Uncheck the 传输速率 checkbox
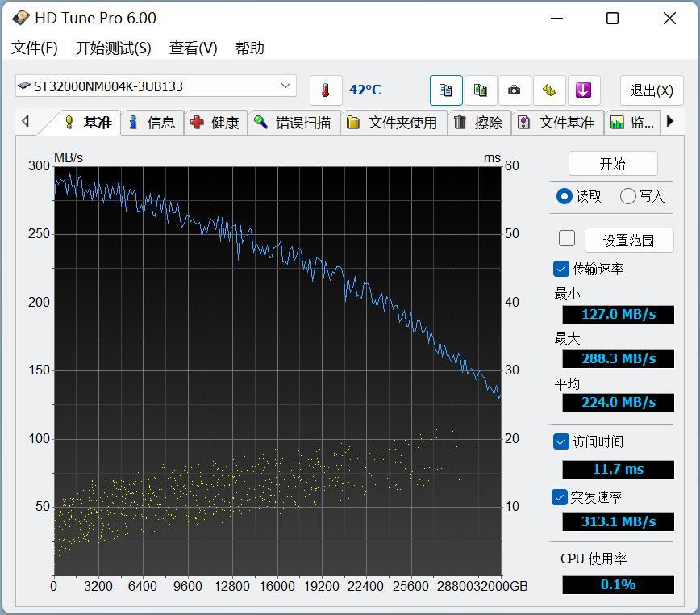 561,269
